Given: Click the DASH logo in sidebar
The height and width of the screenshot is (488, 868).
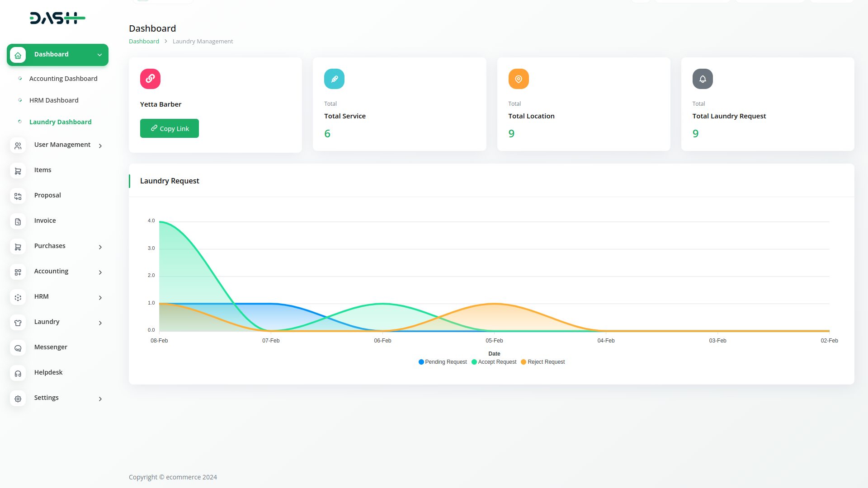Looking at the screenshot, I should (x=57, y=18).
